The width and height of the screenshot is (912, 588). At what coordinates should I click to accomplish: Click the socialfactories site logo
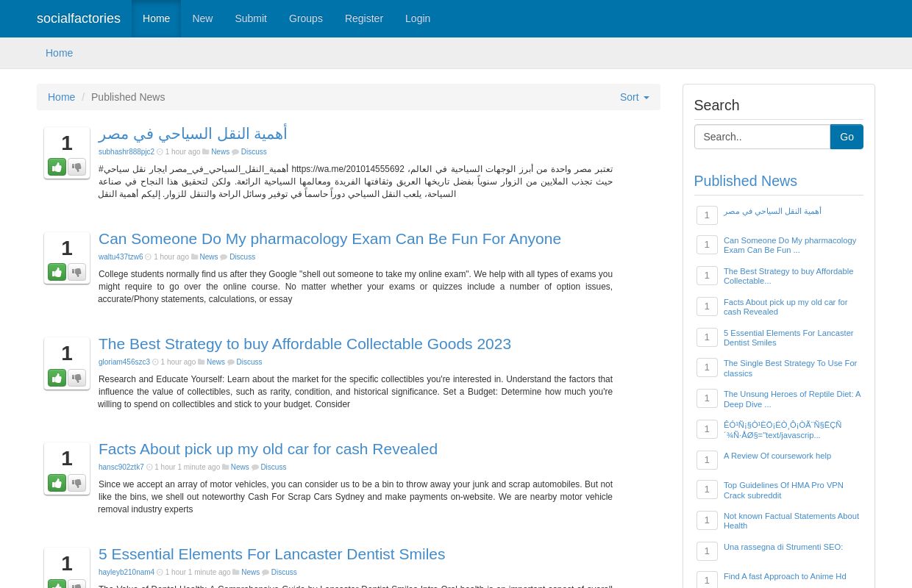[79, 18]
